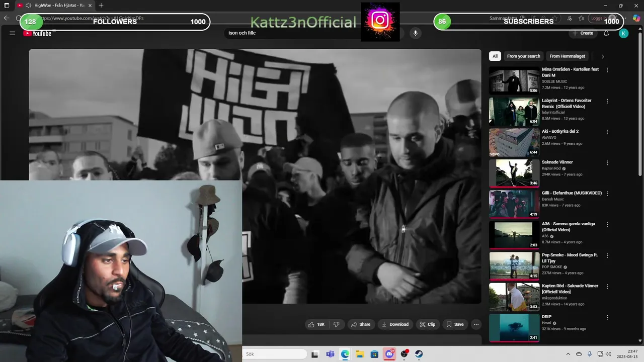The image size is (644, 362).
Task: Like the video with 18K likes
Action: [316, 324]
